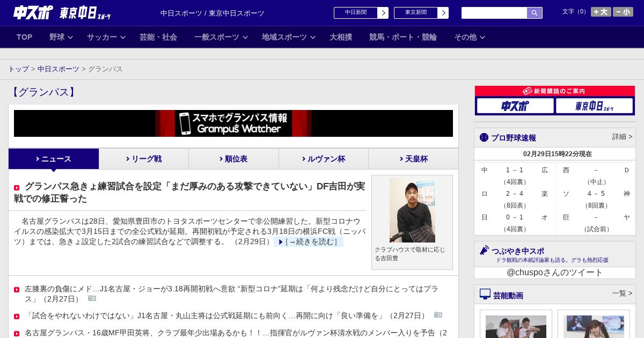The width and height of the screenshot is (644, 338).
Task: Select the ニュース tab
Action: pos(54,159)
